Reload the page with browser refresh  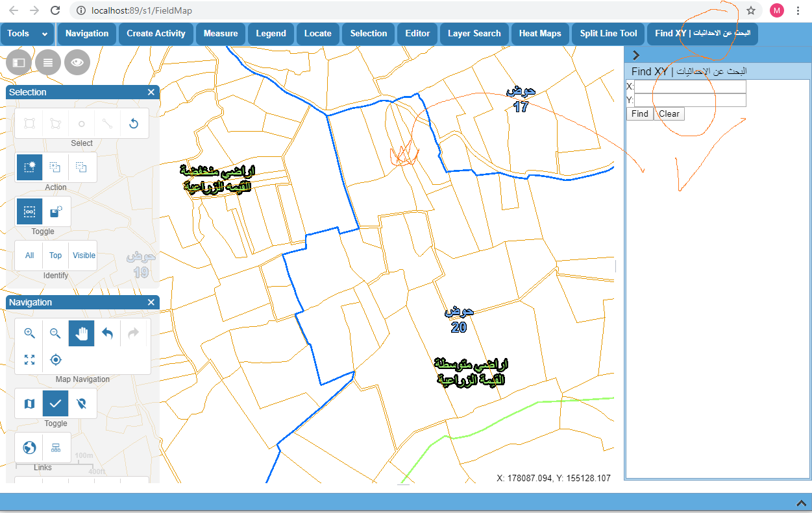click(x=55, y=10)
